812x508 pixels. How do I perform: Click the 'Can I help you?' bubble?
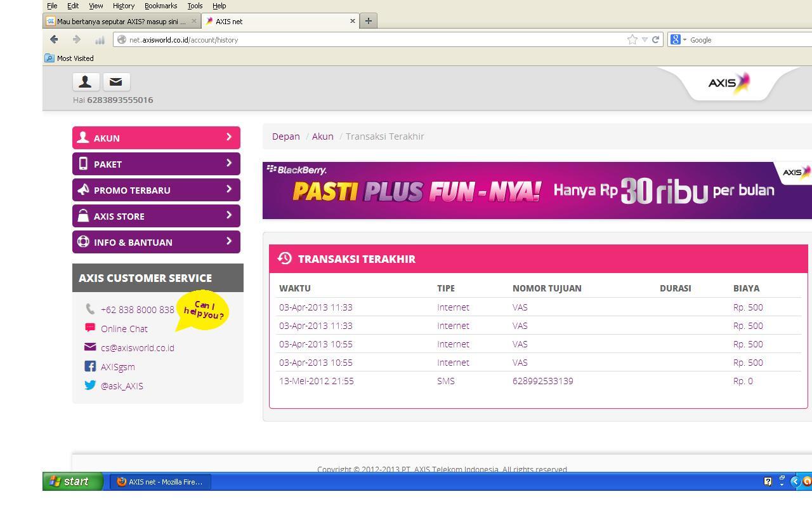(202, 311)
